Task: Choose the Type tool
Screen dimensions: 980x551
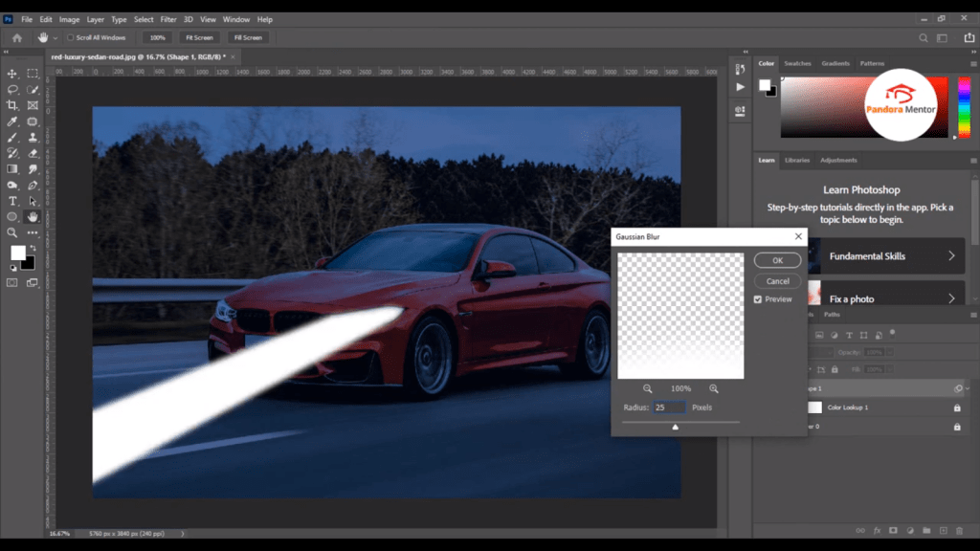Action: (x=12, y=201)
